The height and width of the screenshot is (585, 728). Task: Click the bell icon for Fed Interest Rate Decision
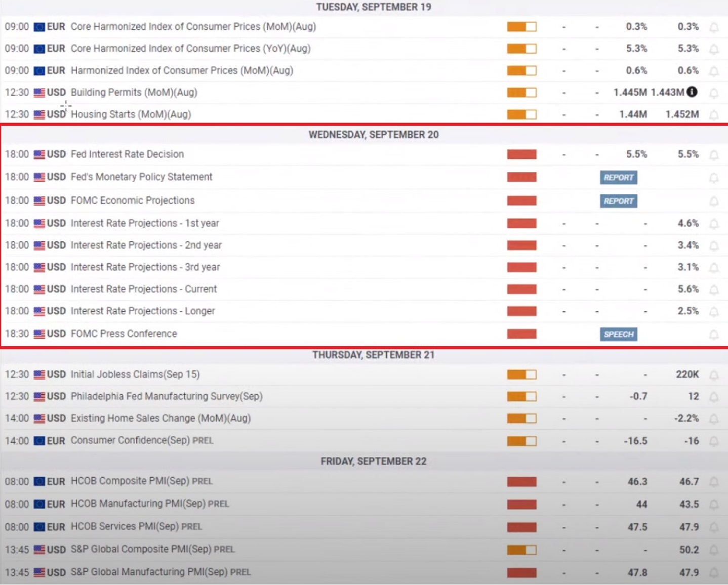tap(714, 155)
